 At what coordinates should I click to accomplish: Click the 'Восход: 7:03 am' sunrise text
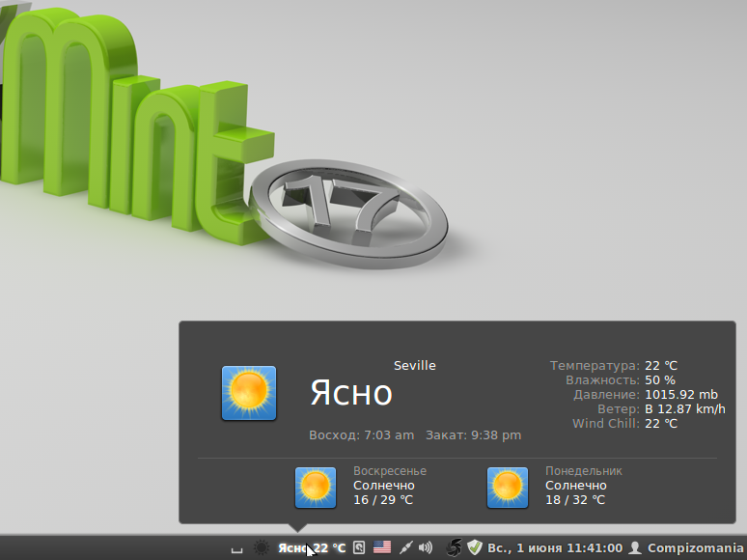click(362, 435)
